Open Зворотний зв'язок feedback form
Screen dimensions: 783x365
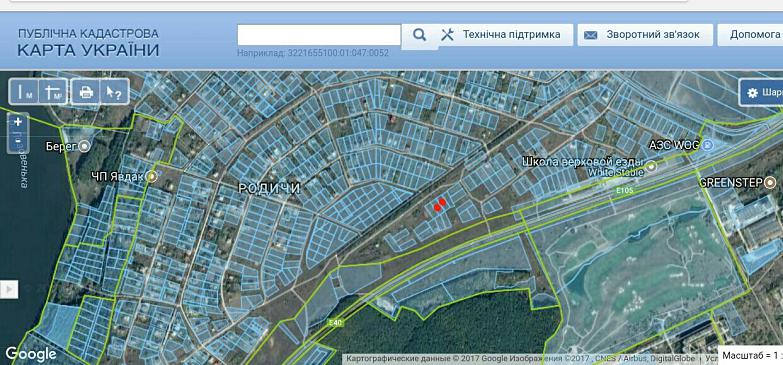coord(645,35)
